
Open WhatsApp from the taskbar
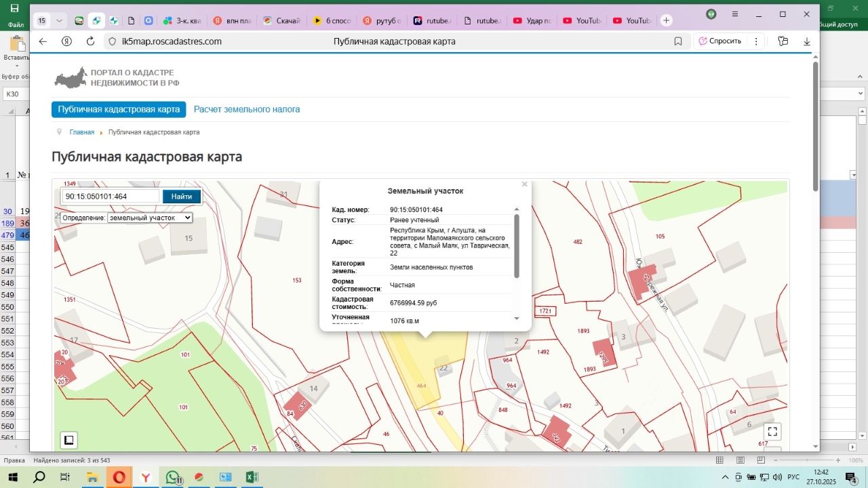(x=172, y=477)
